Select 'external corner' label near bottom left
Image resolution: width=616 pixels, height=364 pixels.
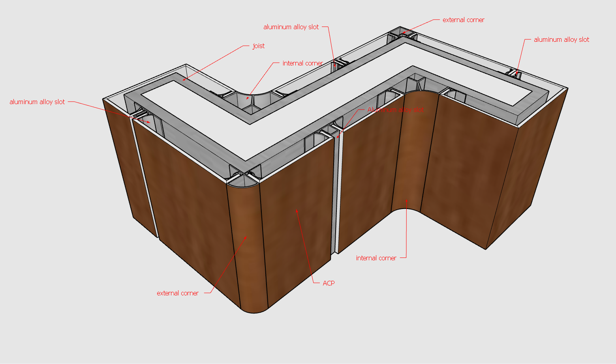[x=177, y=293]
